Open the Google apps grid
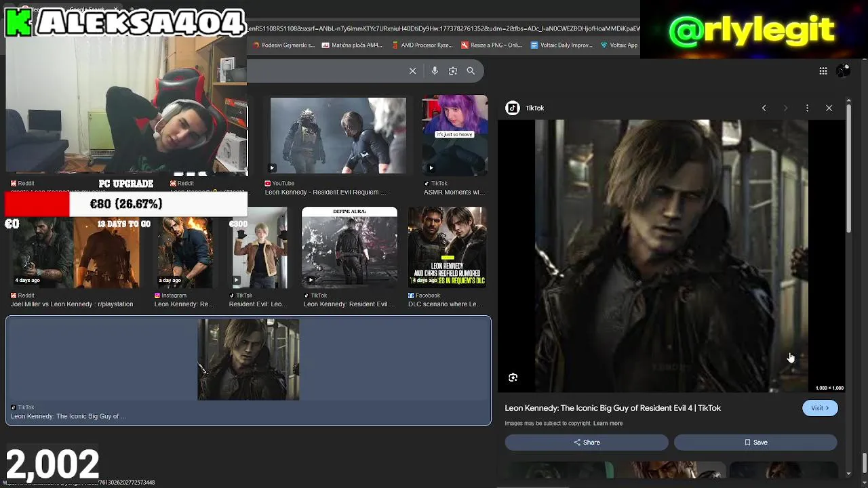Image resolution: width=868 pixels, height=488 pixels. click(x=823, y=70)
